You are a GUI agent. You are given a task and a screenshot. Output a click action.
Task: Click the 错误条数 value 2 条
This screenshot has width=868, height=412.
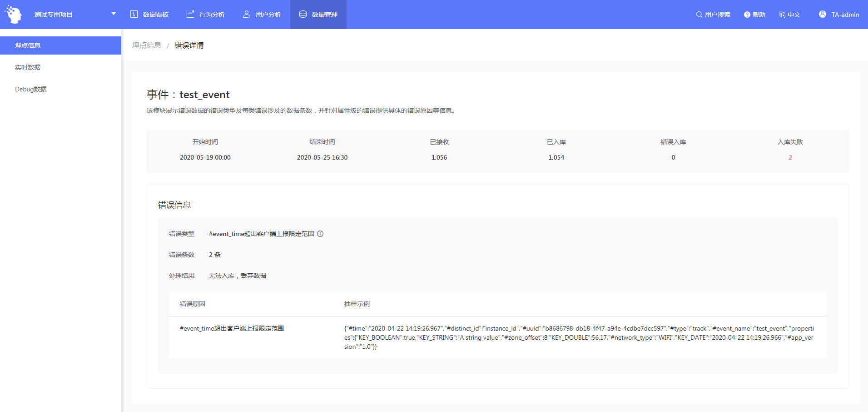(215, 255)
